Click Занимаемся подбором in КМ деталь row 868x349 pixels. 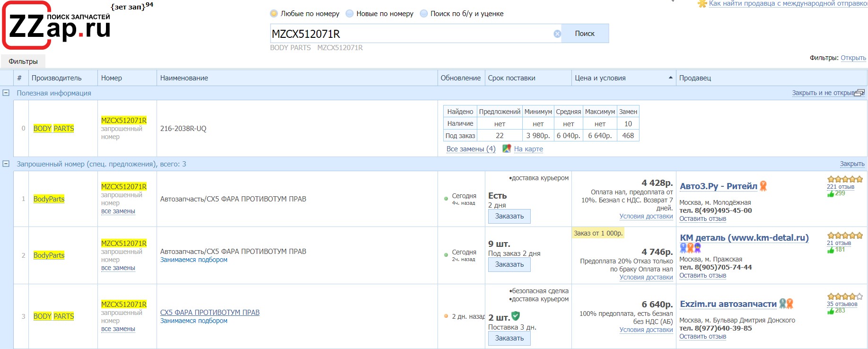194,260
